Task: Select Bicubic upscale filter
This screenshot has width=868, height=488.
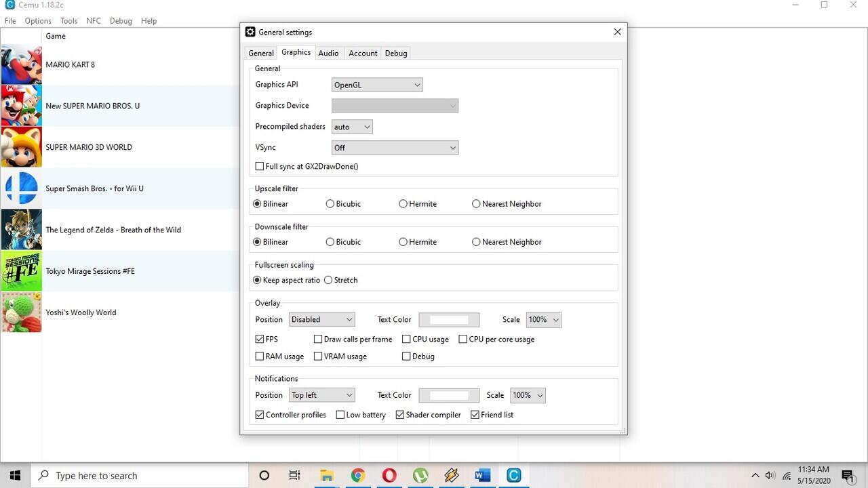Action: pos(343,203)
